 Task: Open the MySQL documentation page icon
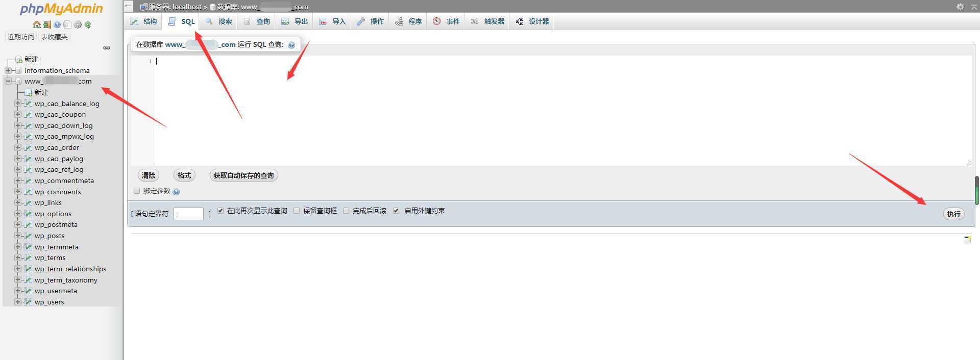(67, 24)
